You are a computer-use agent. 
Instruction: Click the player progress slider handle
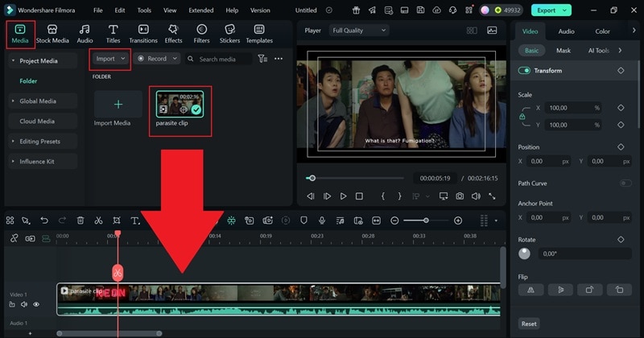[x=312, y=178]
